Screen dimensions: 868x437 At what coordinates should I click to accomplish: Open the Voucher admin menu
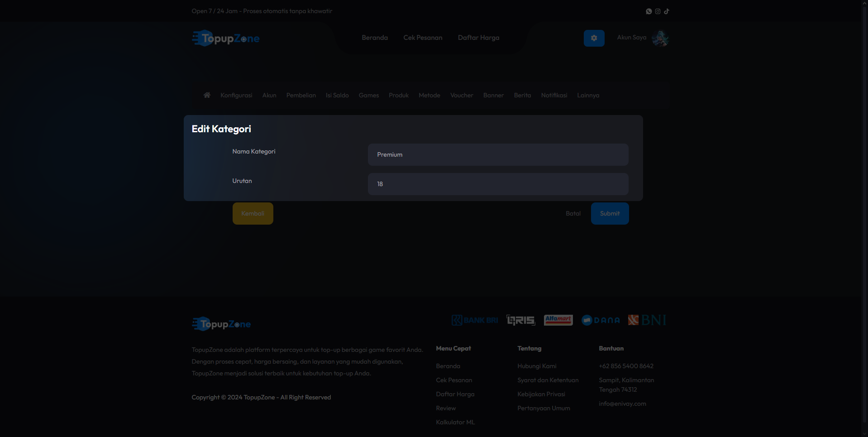(x=462, y=95)
